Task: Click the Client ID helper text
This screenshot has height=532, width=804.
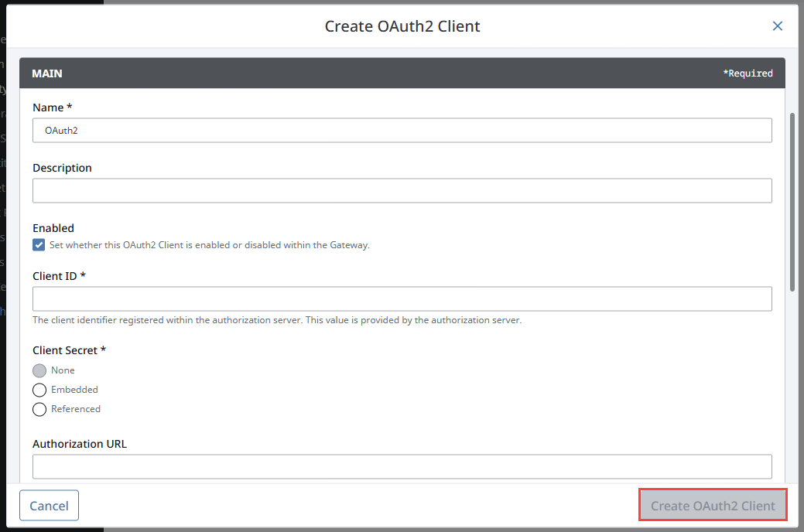Action: click(277, 320)
